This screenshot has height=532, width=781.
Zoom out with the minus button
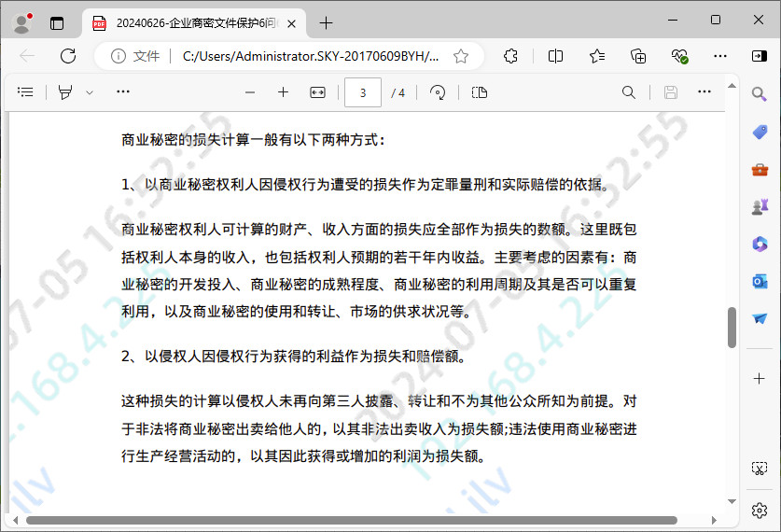point(249,92)
